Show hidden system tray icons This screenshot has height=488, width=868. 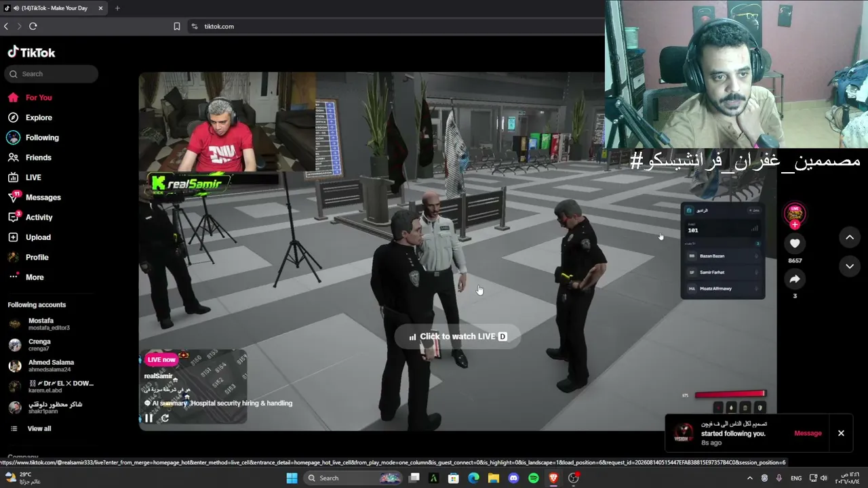(750, 478)
